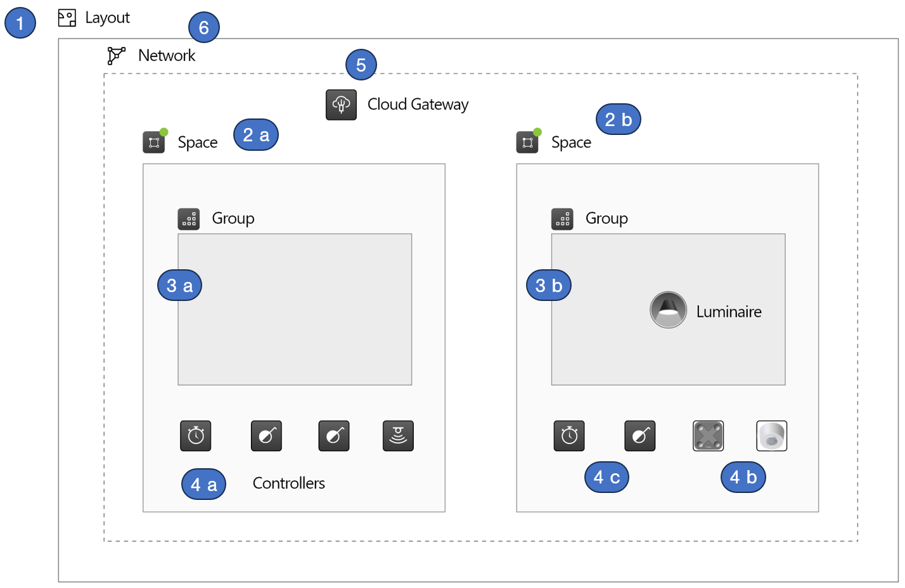905x588 pixels.
Task: Click callout badge 2 a
Action: pos(256,135)
